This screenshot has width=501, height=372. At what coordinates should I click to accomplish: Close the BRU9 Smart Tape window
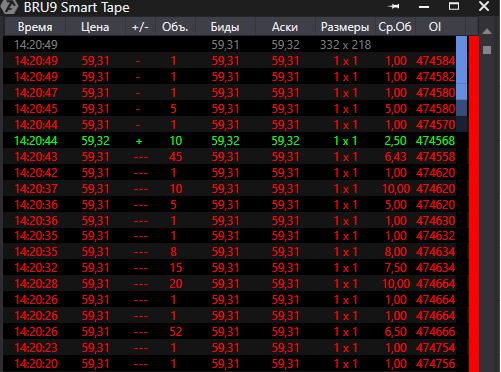[484, 6]
